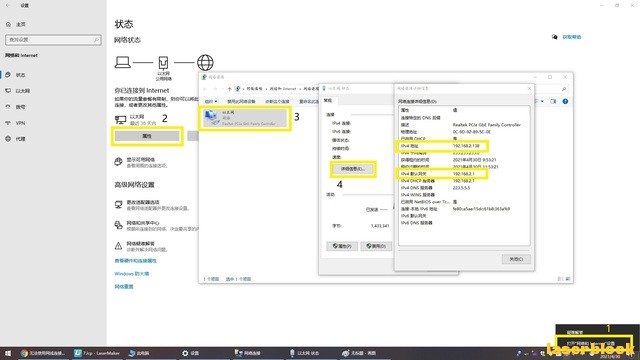Open 更改适配器选项
The image size is (640, 360).
tap(143, 202)
